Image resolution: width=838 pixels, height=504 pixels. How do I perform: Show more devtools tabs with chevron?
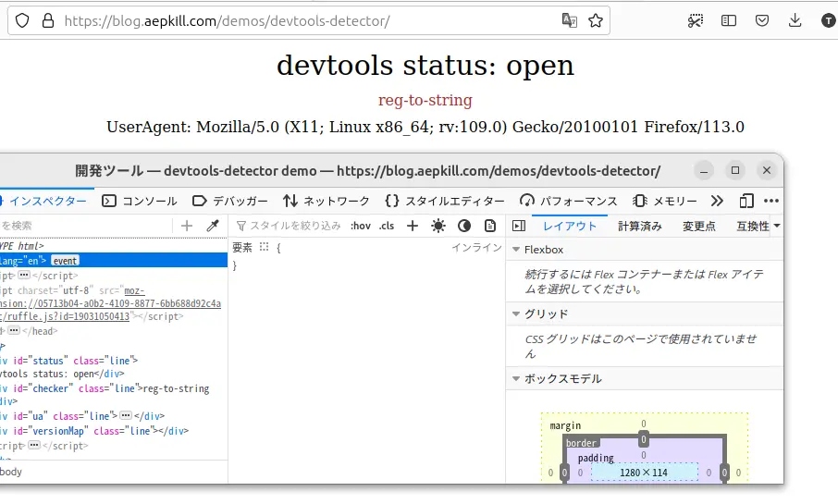[x=716, y=201]
